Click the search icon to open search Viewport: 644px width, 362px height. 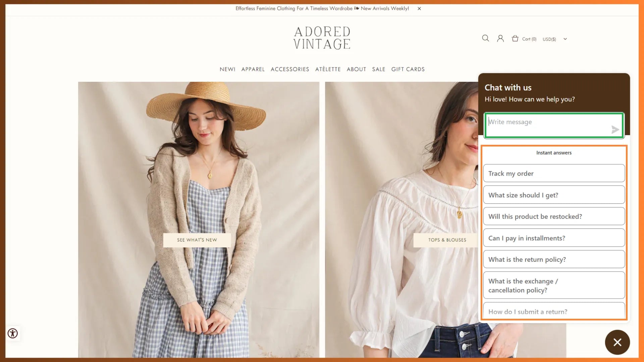coord(486,39)
